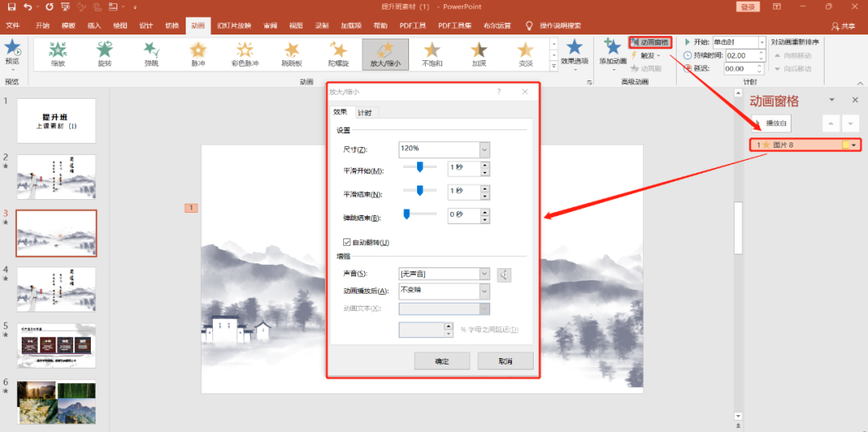
Task: Choose the 弹跳 animation effect
Action: [x=151, y=55]
